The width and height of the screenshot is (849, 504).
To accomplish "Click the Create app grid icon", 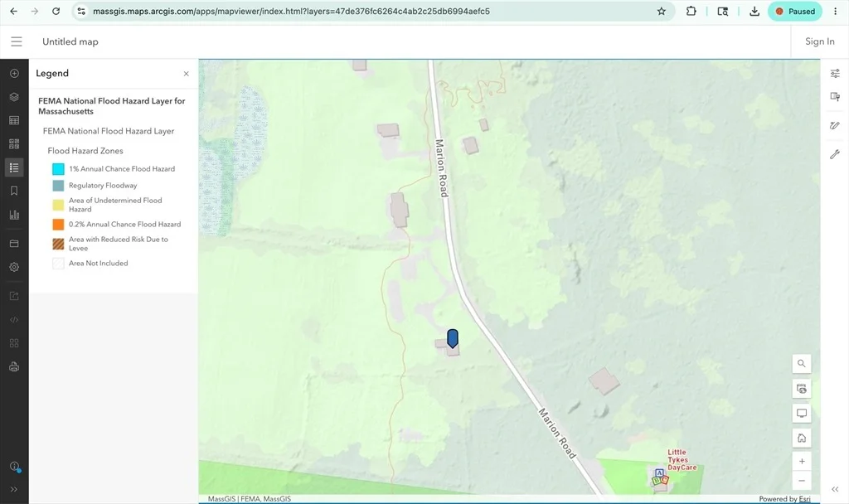I will point(14,343).
